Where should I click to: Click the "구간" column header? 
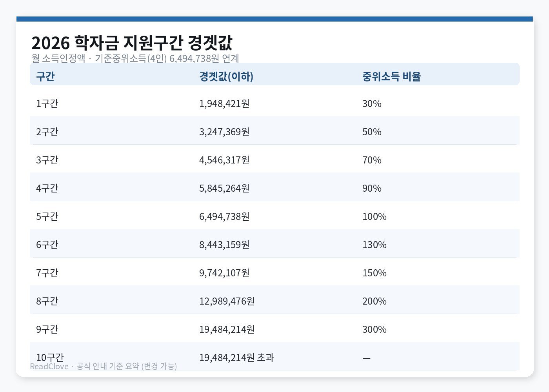pos(45,76)
